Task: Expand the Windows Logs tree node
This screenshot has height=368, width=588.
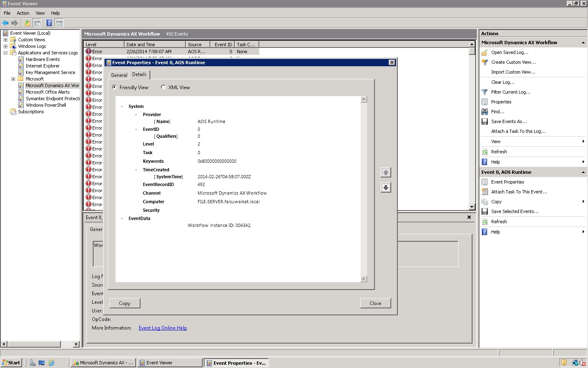Action: (5, 46)
